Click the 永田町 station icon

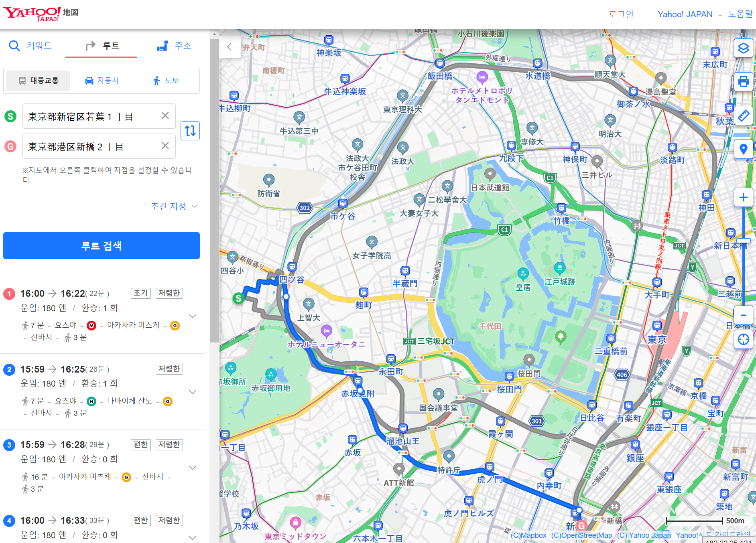[x=391, y=359]
